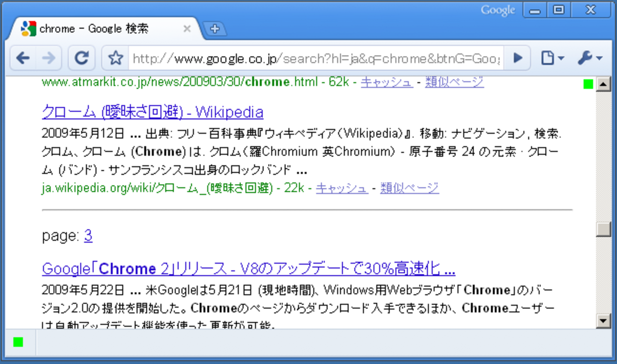Click the scrollbar down arrow
The width and height of the screenshot is (617, 364).
click(603, 321)
